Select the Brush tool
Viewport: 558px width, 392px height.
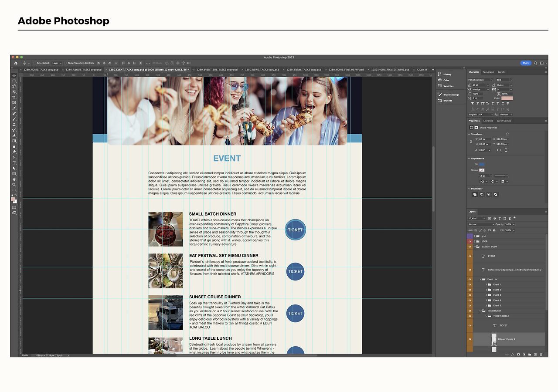[x=14, y=119]
